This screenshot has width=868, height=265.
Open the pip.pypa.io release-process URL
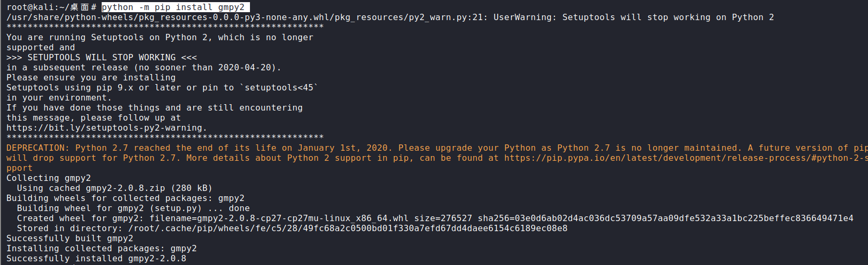686,158
